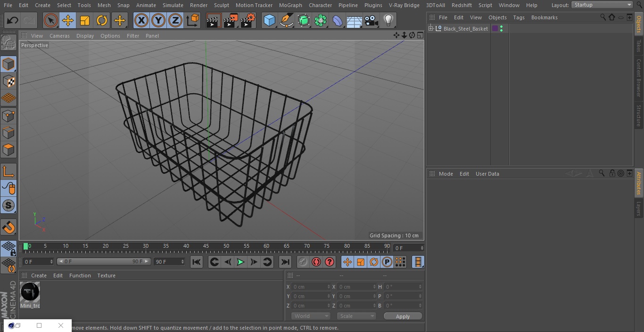Toggle X axis lock

141,20
